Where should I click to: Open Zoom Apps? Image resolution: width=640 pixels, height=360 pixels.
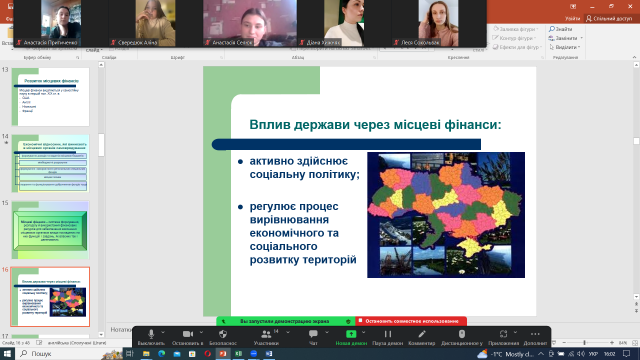503,338
